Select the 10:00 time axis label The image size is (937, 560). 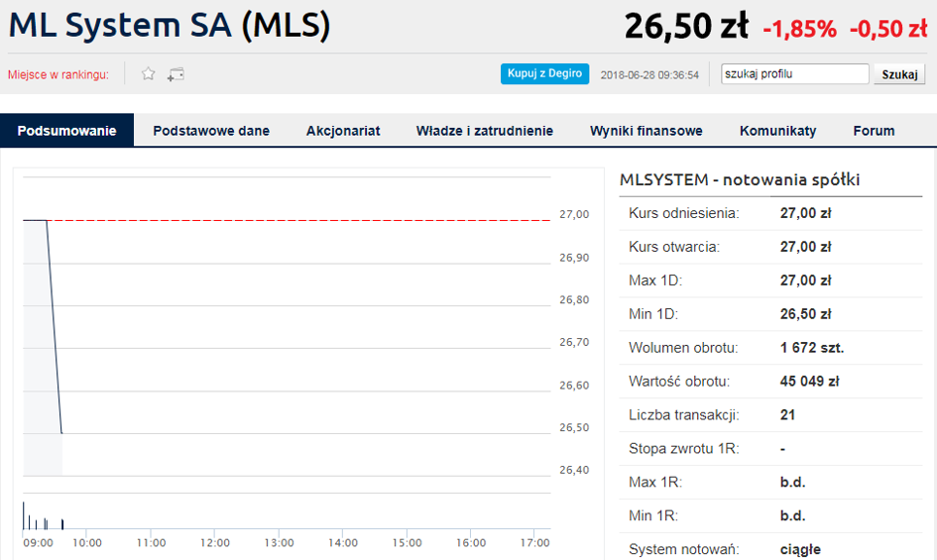tap(87, 543)
